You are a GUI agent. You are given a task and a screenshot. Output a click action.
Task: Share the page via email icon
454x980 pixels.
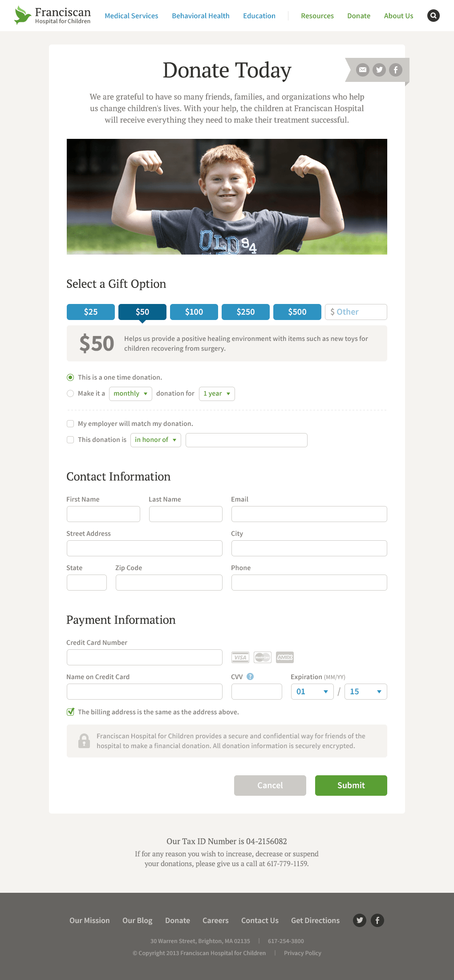pyautogui.click(x=363, y=70)
